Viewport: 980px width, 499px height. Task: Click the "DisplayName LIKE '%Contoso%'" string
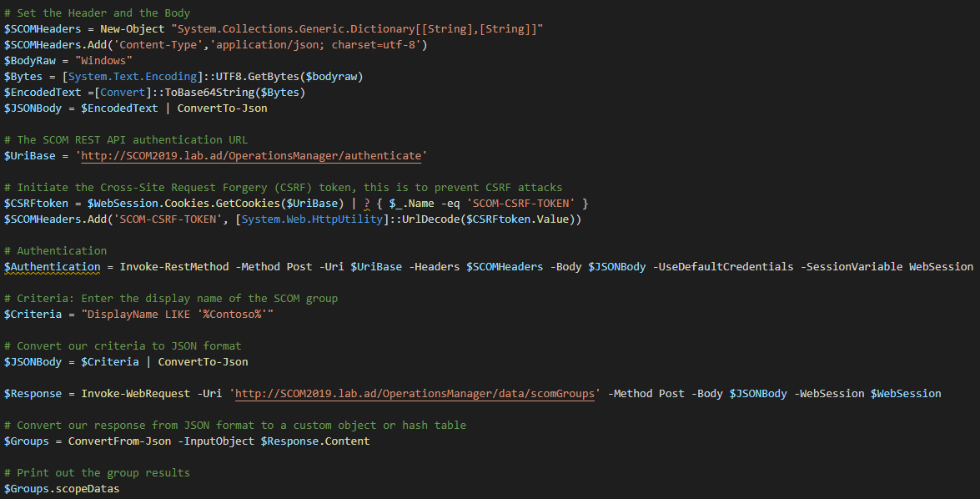tap(178, 315)
